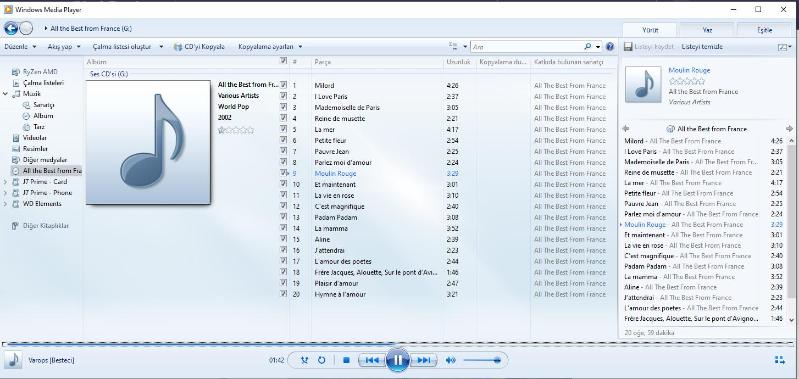Expand the WD Elements device
Image resolution: width=799 pixels, height=379 pixels.
[5, 204]
